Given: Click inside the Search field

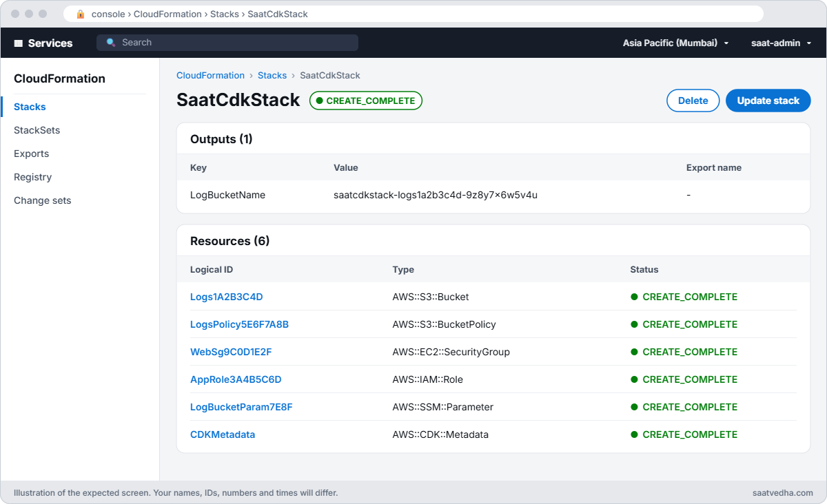Looking at the screenshot, I should [x=227, y=43].
